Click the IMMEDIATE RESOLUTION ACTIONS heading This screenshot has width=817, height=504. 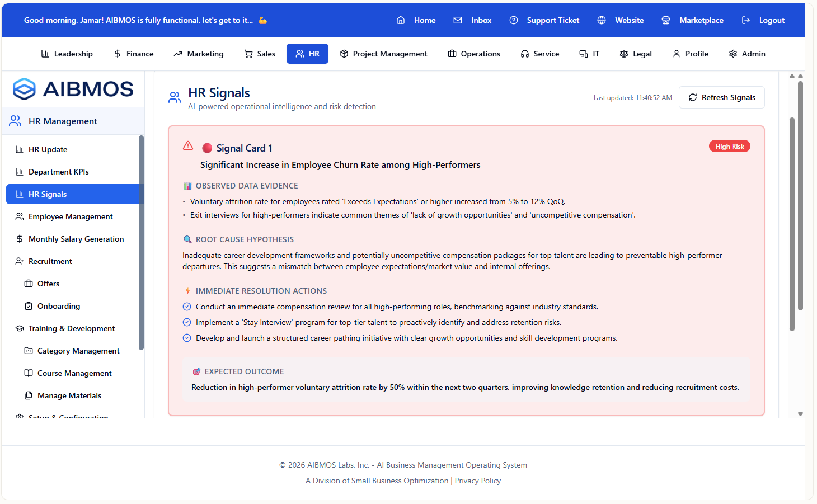(261, 291)
